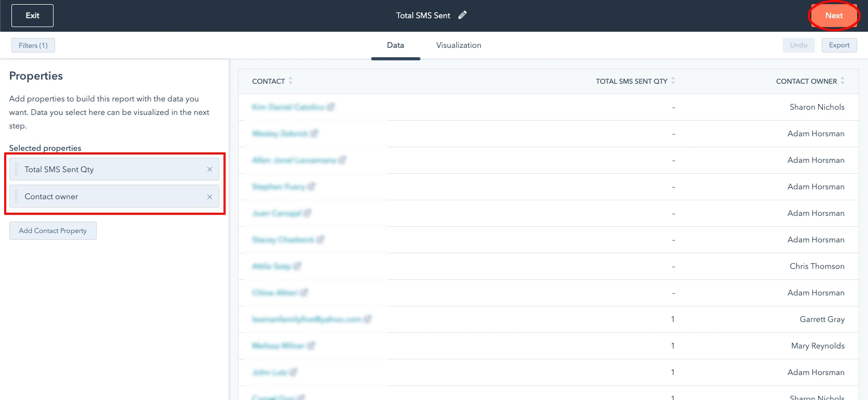Remove the Total SMS Sent Qty property
The image size is (868, 400).
(x=209, y=170)
